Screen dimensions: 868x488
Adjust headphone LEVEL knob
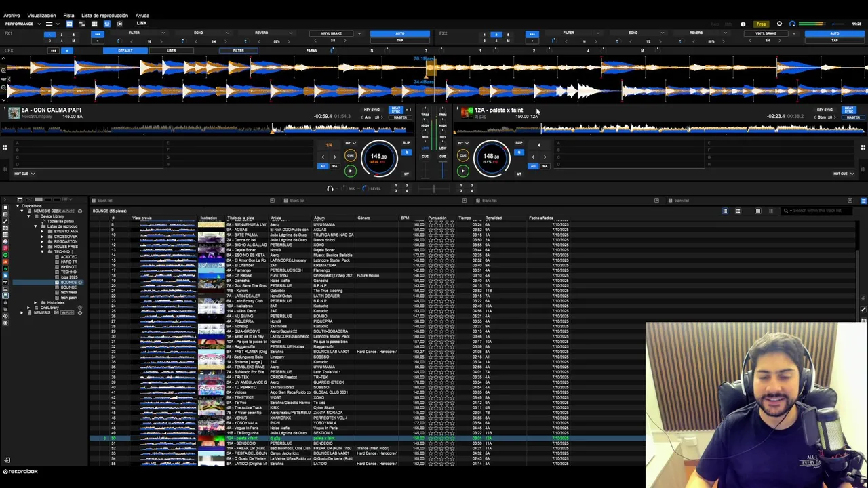pyautogui.click(x=364, y=188)
